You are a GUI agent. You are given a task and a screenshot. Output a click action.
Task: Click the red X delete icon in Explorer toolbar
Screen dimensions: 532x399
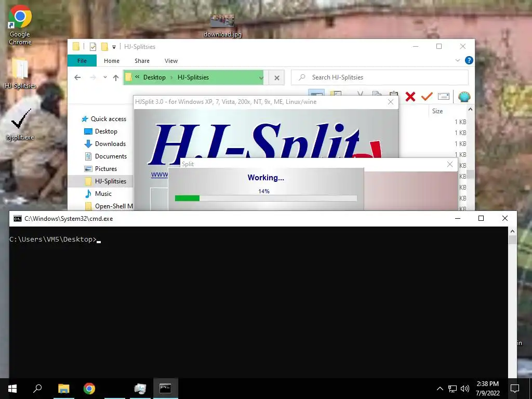point(410,97)
